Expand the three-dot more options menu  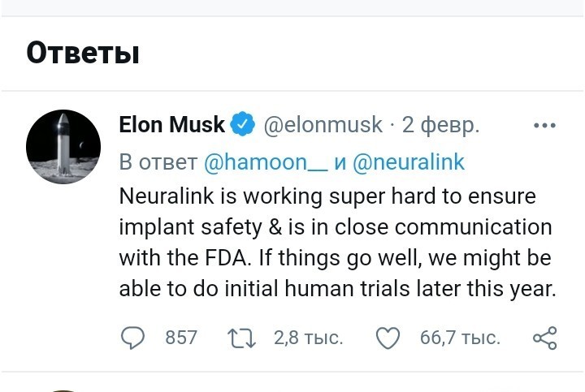click(544, 126)
